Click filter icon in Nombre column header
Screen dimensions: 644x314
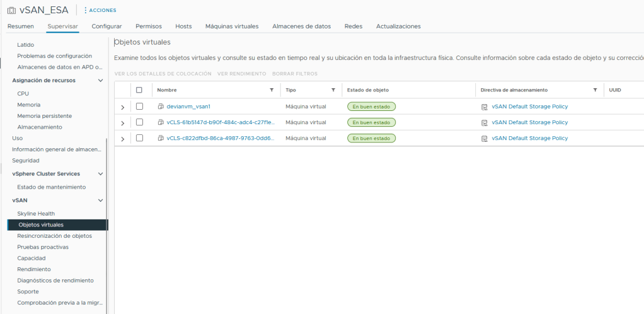[272, 90]
